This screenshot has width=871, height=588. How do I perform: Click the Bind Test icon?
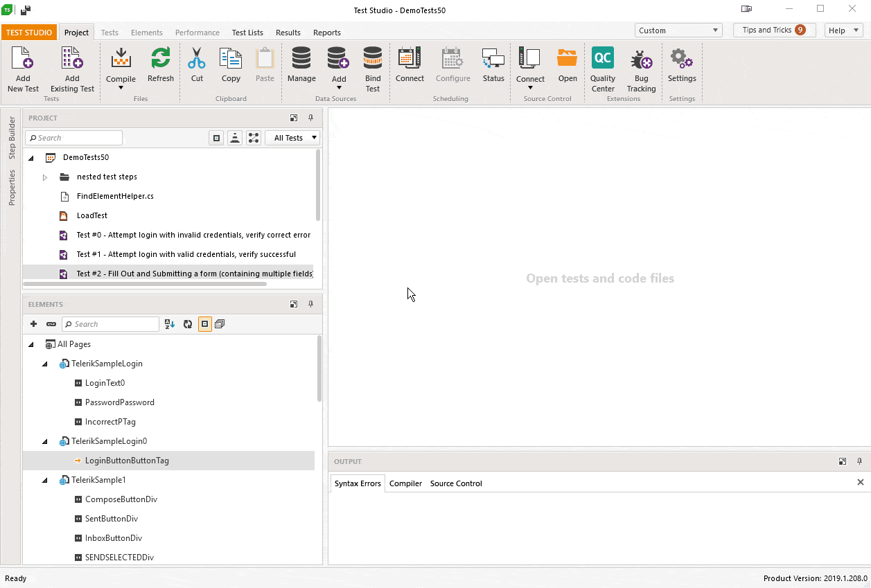pos(373,58)
